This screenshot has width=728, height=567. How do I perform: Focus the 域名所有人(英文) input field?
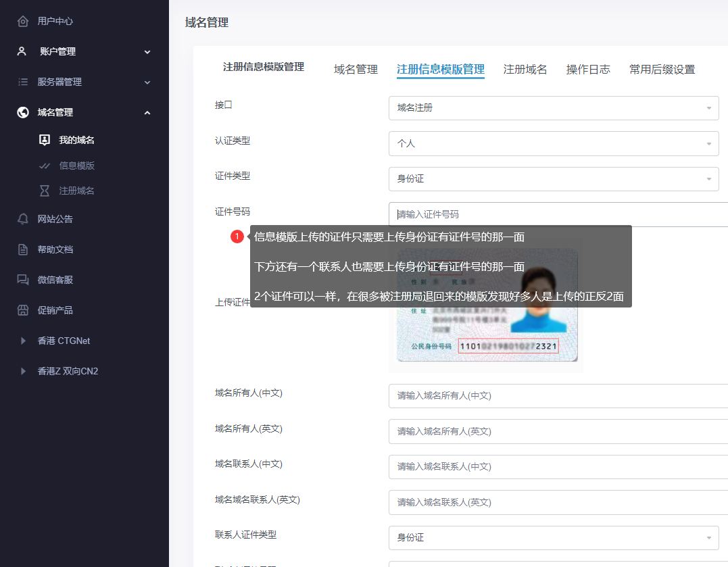point(558,432)
